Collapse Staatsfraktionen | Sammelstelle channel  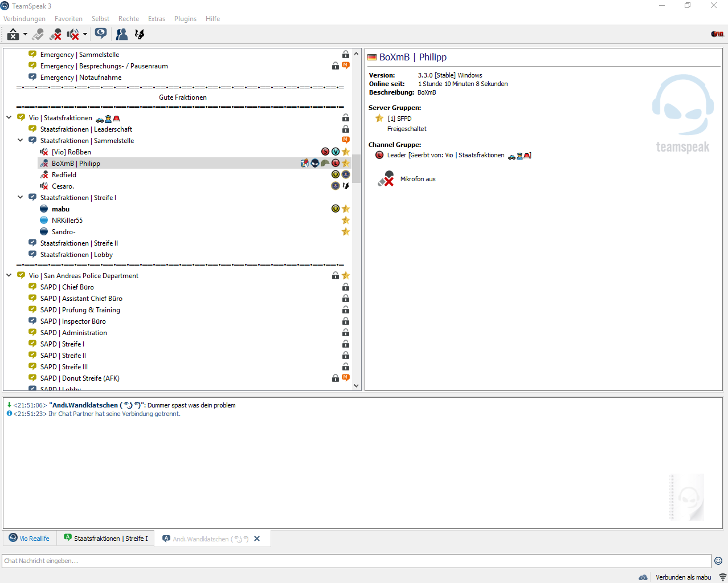pos(21,141)
